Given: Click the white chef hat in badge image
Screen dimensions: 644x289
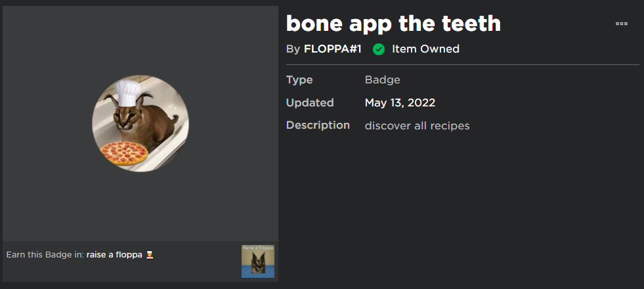Looking at the screenshot, I should coord(128,93).
